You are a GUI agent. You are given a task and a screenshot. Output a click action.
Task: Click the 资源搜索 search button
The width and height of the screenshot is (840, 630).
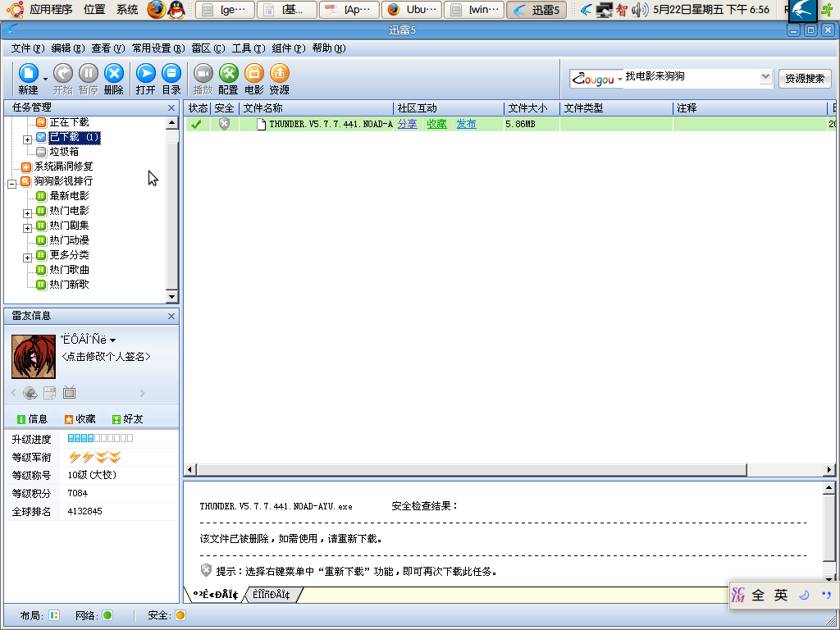(805, 79)
